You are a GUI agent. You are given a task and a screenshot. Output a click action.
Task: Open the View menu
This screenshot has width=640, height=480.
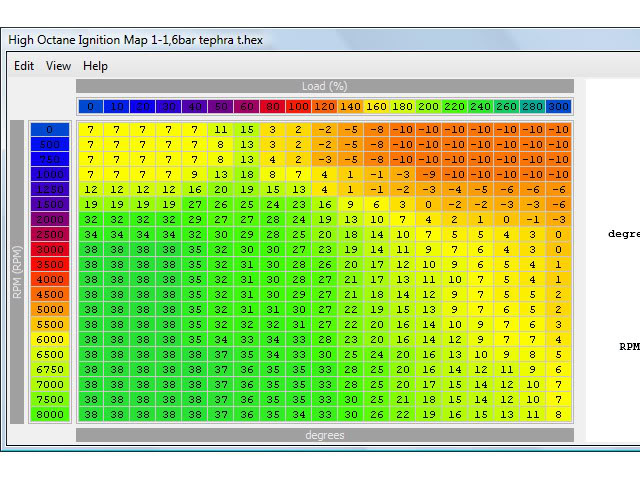pos(58,66)
